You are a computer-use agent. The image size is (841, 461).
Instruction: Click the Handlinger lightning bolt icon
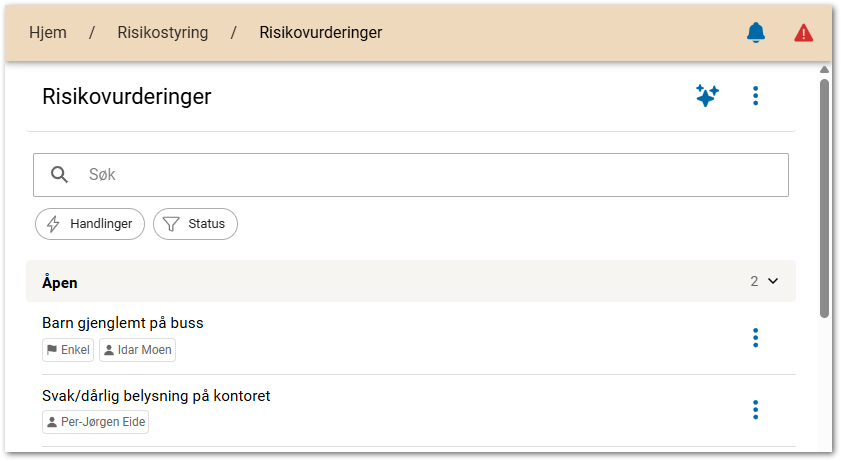pyautogui.click(x=53, y=224)
